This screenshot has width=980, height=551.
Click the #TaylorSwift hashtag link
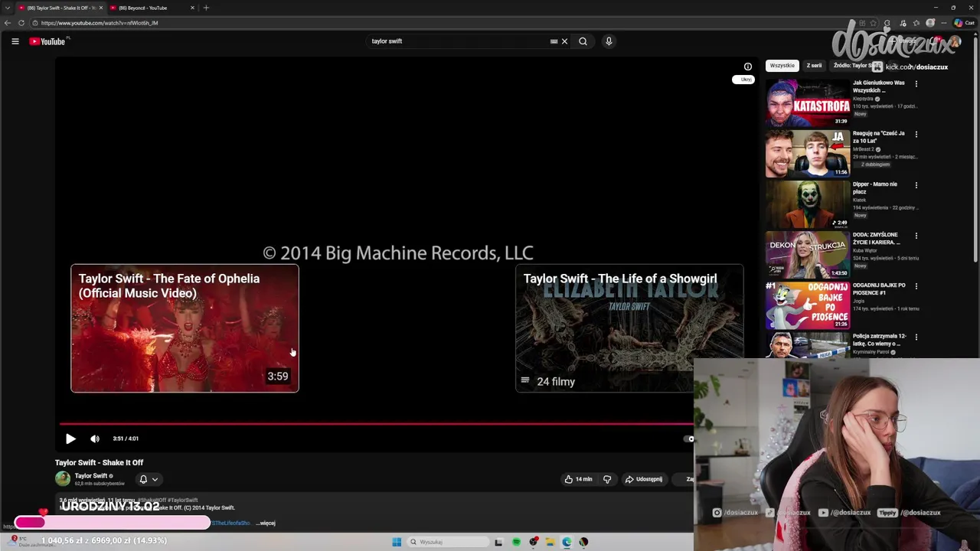pos(182,500)
